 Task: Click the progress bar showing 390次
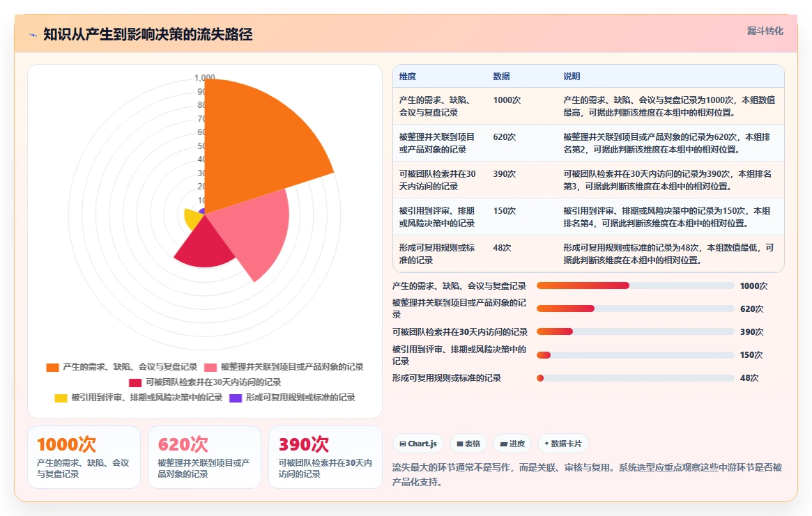coord(636,331)
